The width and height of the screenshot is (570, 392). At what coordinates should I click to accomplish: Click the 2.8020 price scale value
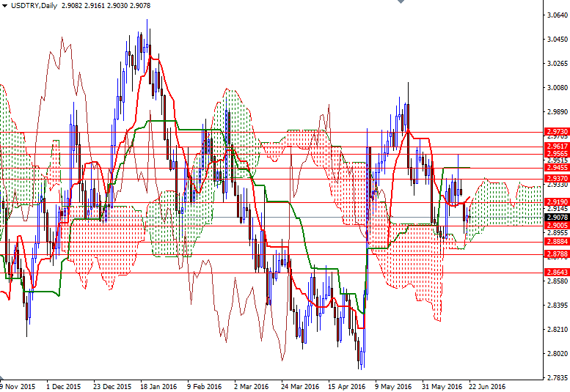[x=558, y=353]
